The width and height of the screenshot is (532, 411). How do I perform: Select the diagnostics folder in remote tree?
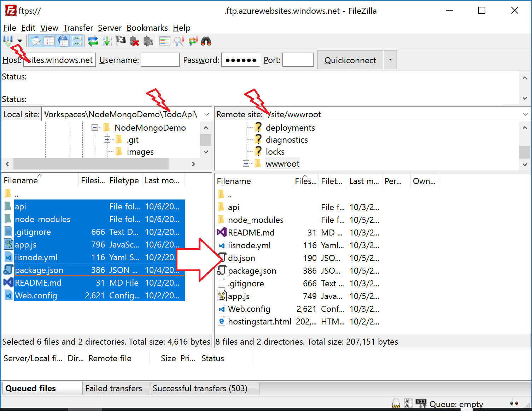coord(287,140)
